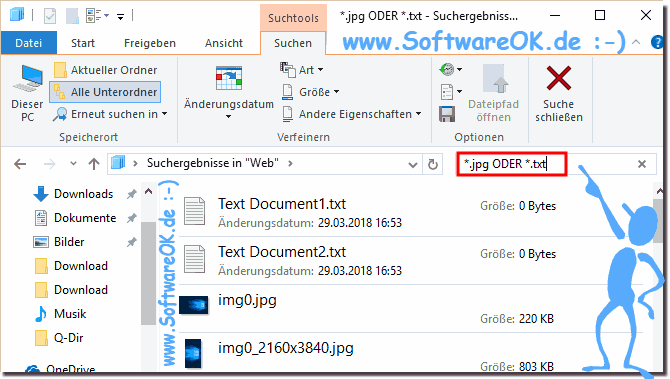670x379 pixels.
Task: Expand chevron after Suchergebnisse in "Web"
Action: pyautogui.click(x=291, y=163)
